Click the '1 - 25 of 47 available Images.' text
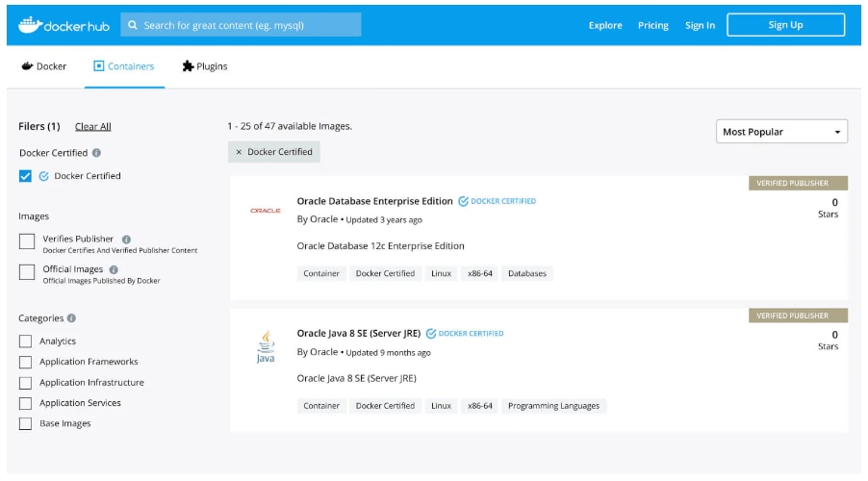 click(x=290, y=126)
